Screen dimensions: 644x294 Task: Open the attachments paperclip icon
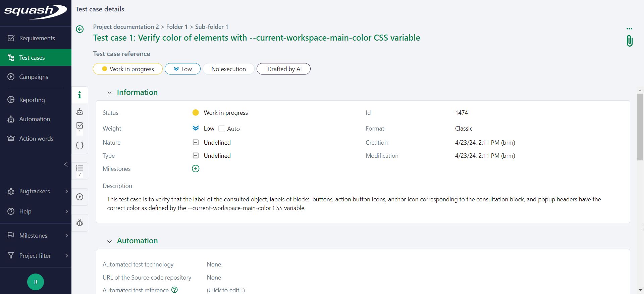pos(629,41)
